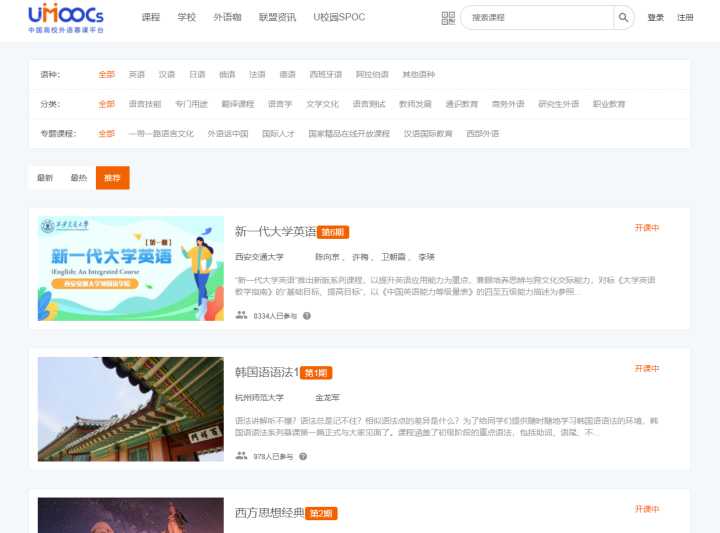Select 全部 in the 语种 filter row
The image size is (720, 533).
pos(107,74)
